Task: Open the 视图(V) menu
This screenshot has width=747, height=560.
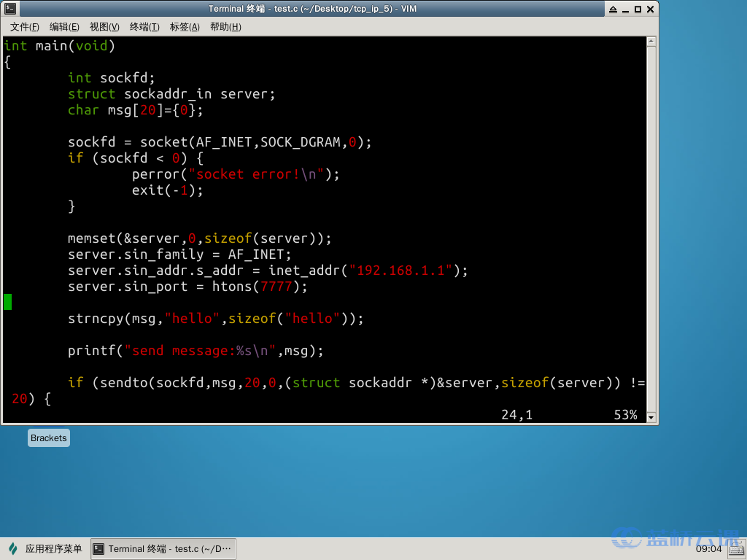Action: tap(104, 27)
